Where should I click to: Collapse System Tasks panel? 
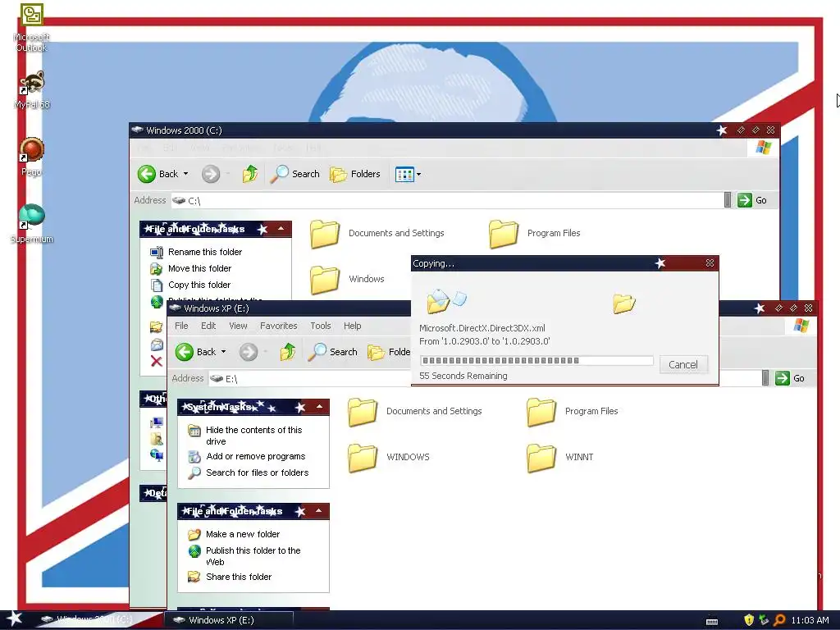click(x=319, y=407)
